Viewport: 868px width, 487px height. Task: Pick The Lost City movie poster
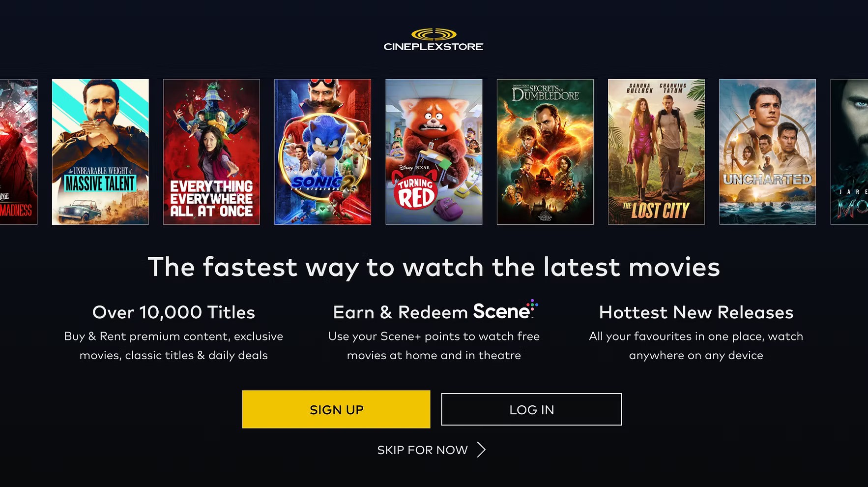656,152
